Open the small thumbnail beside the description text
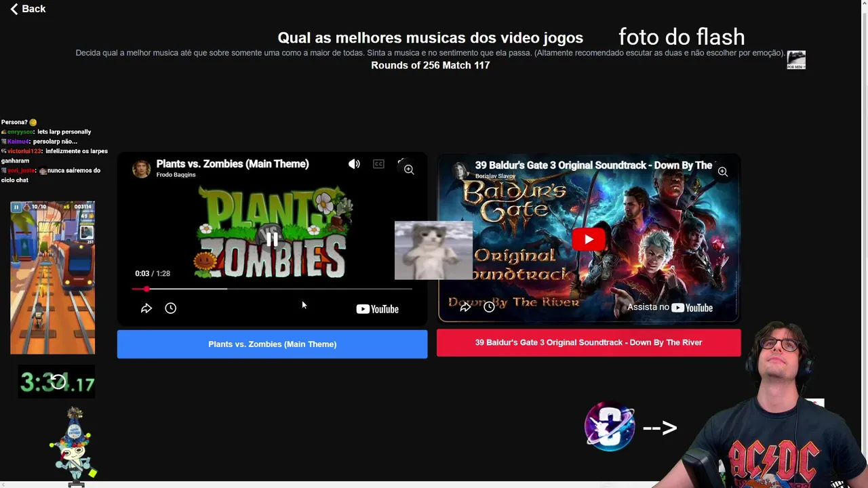 pyautogui.click(x=796, y=60)
